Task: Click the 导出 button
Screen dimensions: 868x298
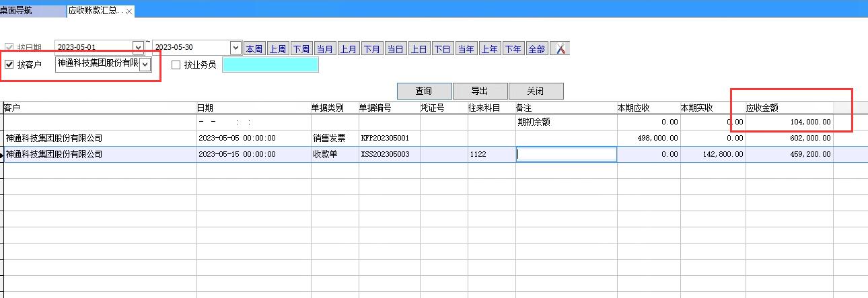Action: [x=480, y=91]
